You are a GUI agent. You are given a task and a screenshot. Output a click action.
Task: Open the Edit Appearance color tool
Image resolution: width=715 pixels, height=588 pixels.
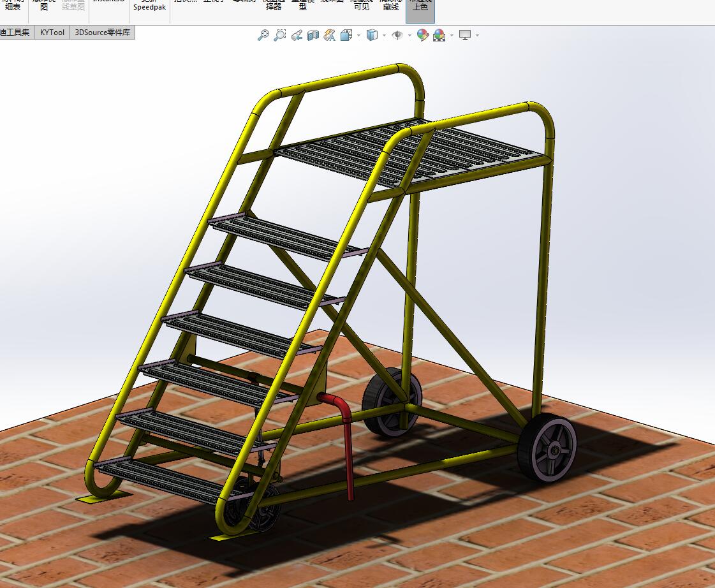tap(423, 35)
